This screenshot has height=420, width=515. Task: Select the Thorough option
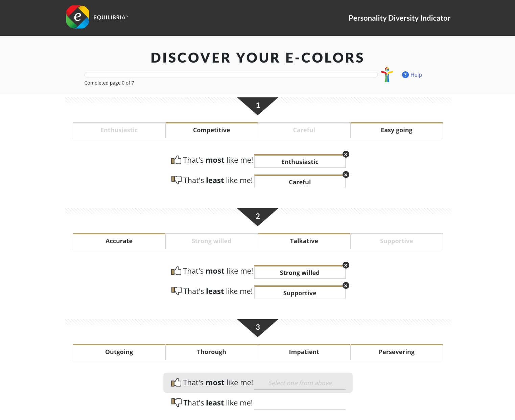pyautogui.click(x=212, y=352)
